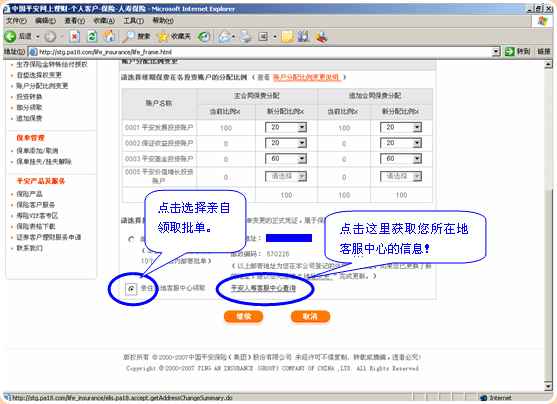557x404 pixels.
Task: Open 账户分配比例变更 sidebar link
Action: point(42,86)
